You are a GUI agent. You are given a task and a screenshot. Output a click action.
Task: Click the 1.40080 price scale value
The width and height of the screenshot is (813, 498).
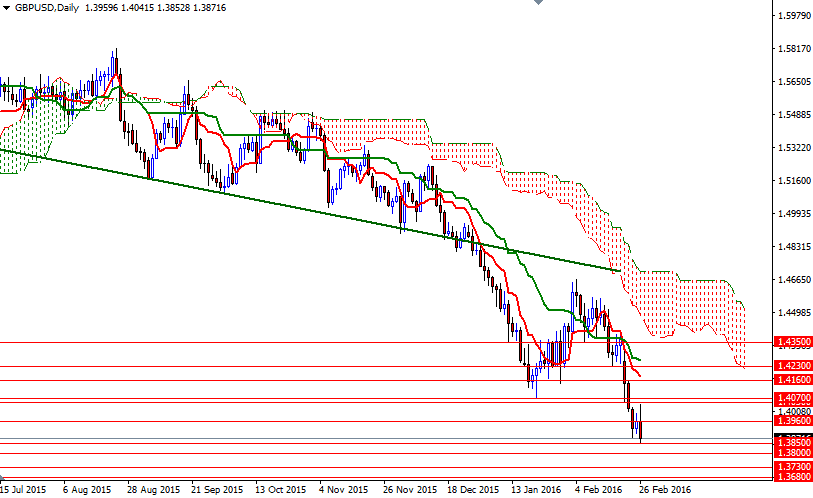tap(794, 411)
